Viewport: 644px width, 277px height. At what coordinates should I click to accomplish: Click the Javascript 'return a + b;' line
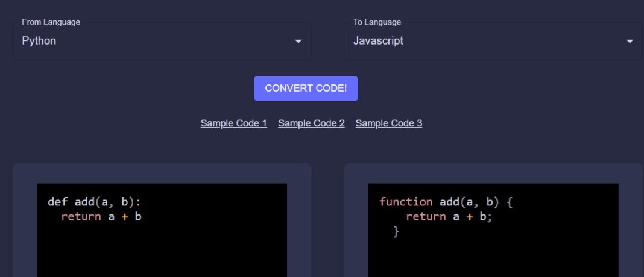click(449, 216)
